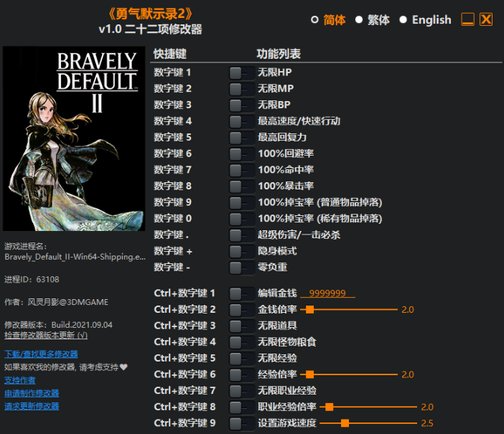This screenshot has width=504, height=434.
Task: Click the 《勇气默示录2》 title text
Action: pos(151,14)
